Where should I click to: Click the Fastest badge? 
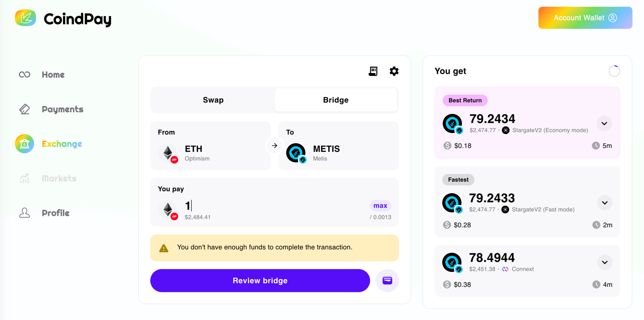458,180
